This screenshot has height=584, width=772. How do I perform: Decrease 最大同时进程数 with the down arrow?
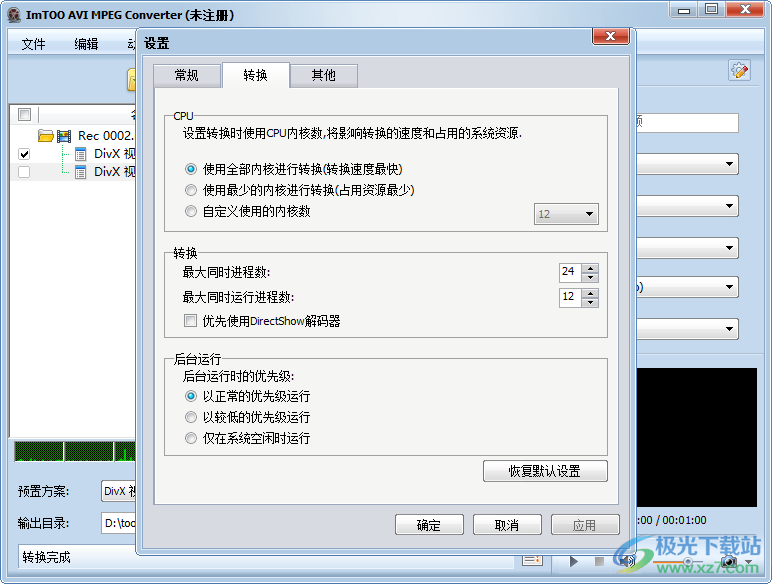pyautogui.click(x=590, y=277)
